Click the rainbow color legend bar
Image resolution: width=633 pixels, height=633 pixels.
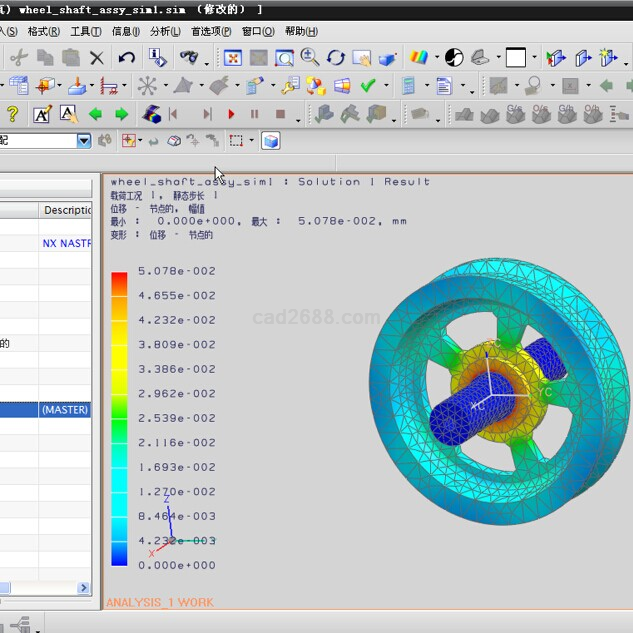click(x=119, y=418)
